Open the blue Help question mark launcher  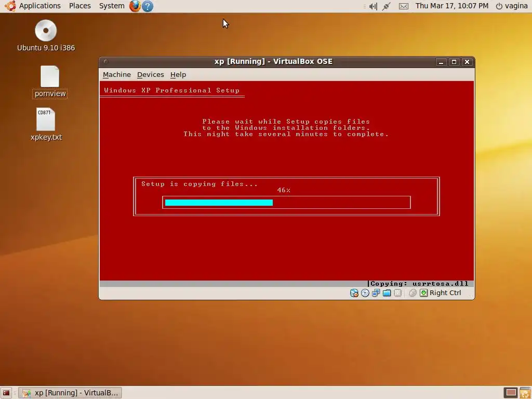point(147,6)
